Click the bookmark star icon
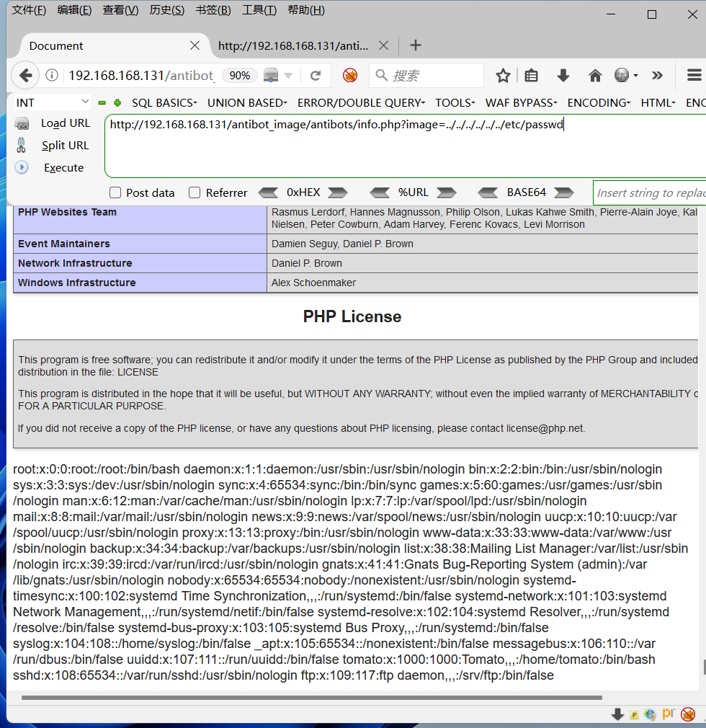This screenshot has width=706, height=728. (x=503, y=75)
